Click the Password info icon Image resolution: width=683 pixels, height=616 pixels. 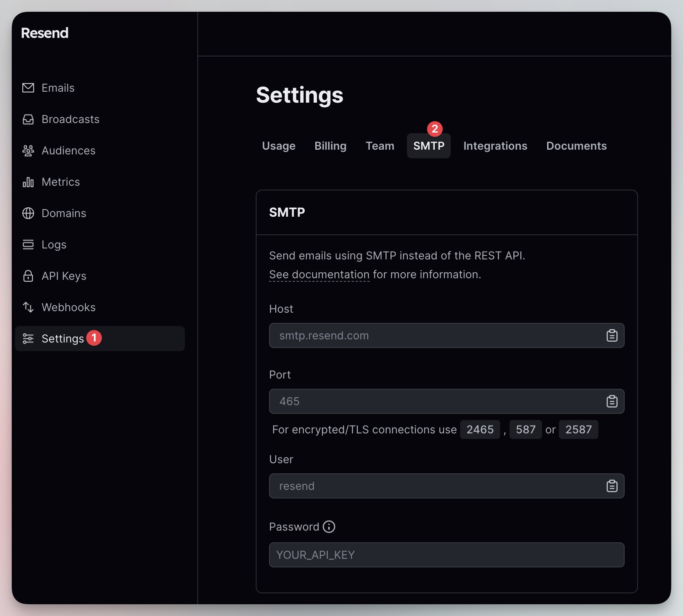(329, 527)
